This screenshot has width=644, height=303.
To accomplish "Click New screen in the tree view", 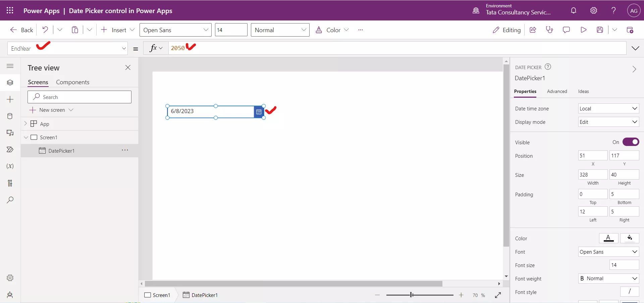I will coord(52,110).
